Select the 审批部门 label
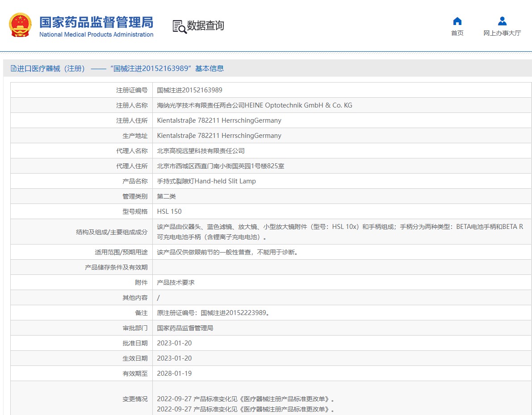This screenshot has height=415, width=532. point(135,328)
